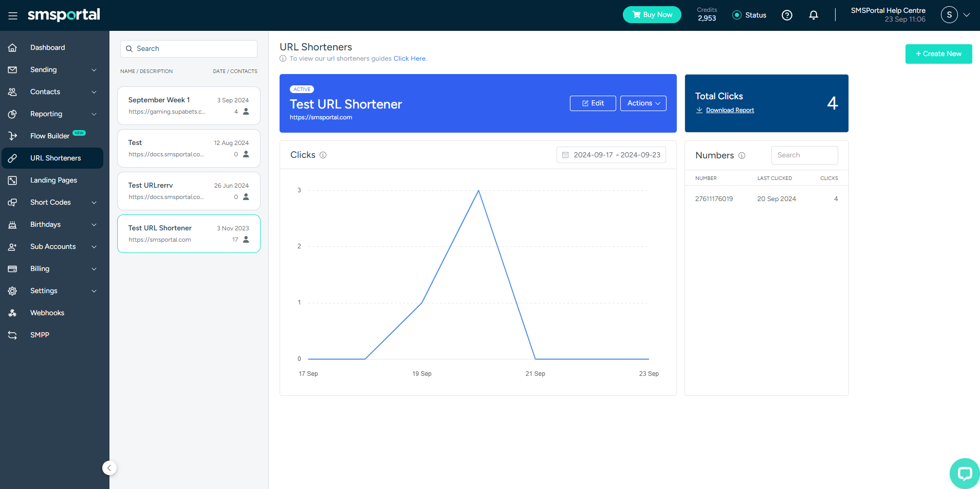Viewport: 980px width, 489px height.
Task: Expand the Sending menu chevron
Action: click(x=94, y=70)
